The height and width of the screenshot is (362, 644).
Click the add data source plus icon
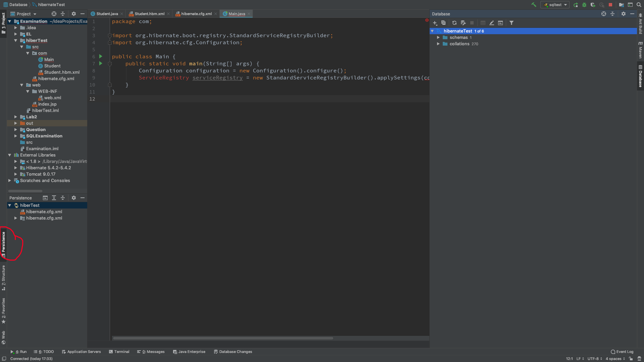coord(435,23)
